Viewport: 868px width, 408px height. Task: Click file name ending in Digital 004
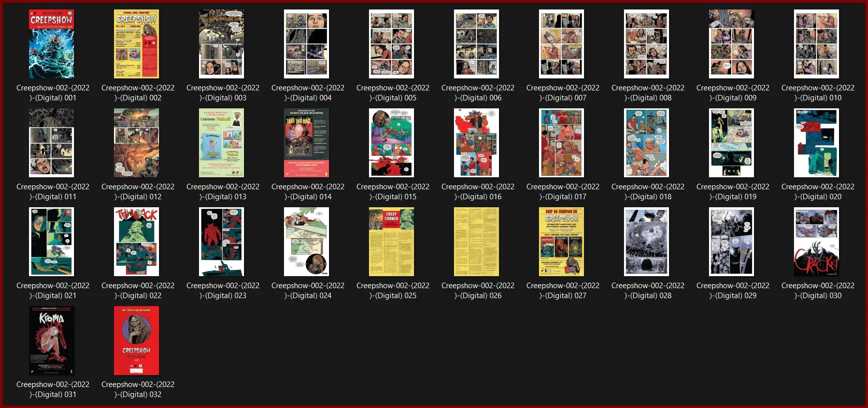308,93
